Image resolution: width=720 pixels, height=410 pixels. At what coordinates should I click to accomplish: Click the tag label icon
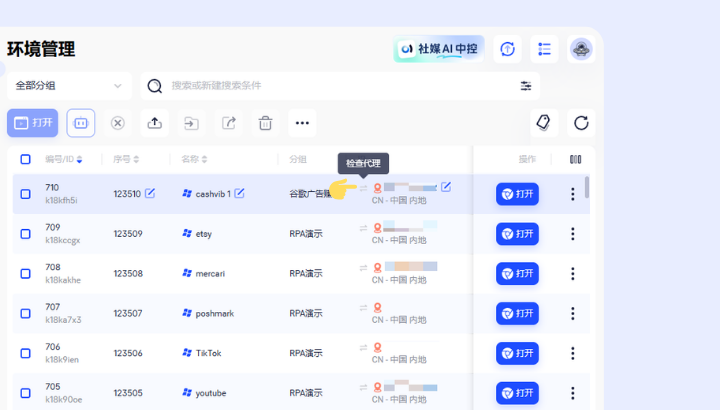pos(544,123)
